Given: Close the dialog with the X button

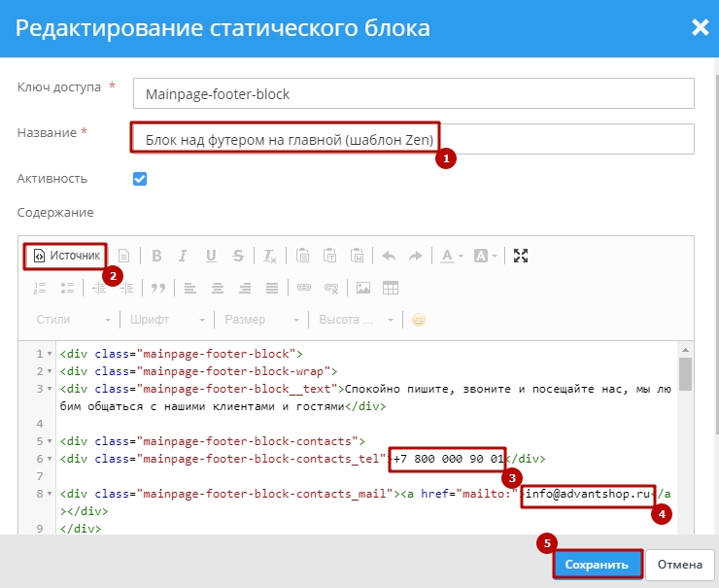Looking at the screenshot, I should point(699,27).
